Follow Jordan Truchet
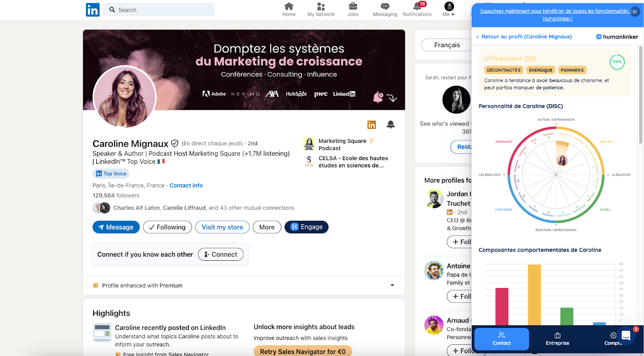The height and width of the screenshot is (356, 644). [x=460, y=242]
